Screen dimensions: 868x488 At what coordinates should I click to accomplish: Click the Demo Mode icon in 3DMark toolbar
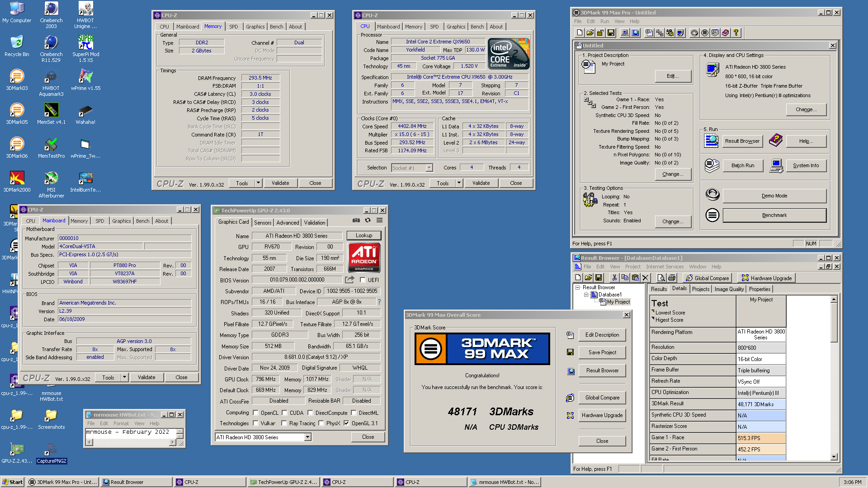(x=694, y=33)
